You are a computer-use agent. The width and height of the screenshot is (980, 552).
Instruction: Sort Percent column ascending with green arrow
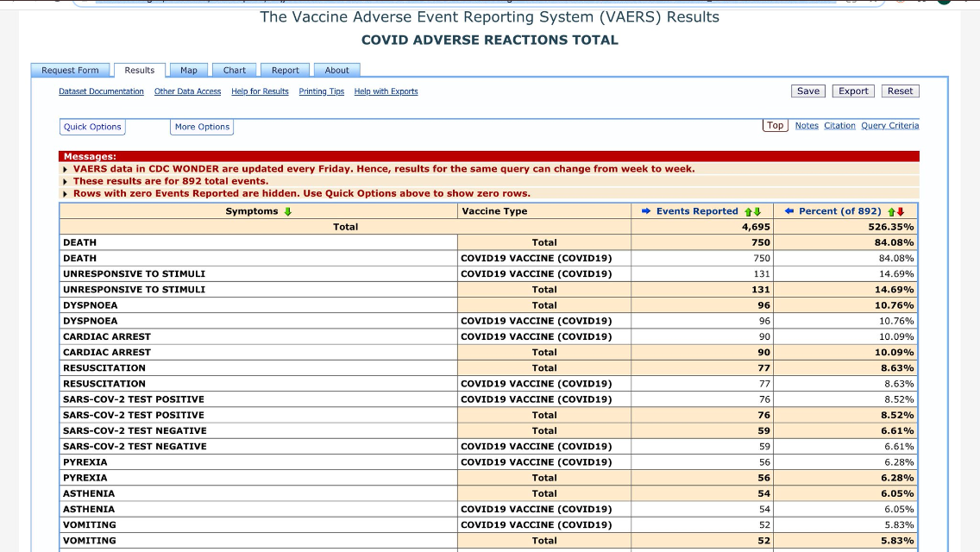tap(892, 211)
